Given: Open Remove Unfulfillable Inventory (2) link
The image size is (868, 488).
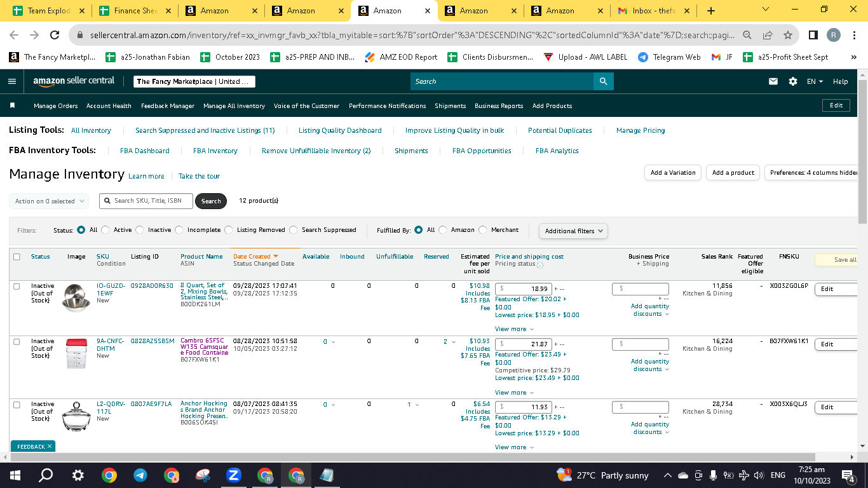Looking at the screenshot, I should (x=316, y=151).
